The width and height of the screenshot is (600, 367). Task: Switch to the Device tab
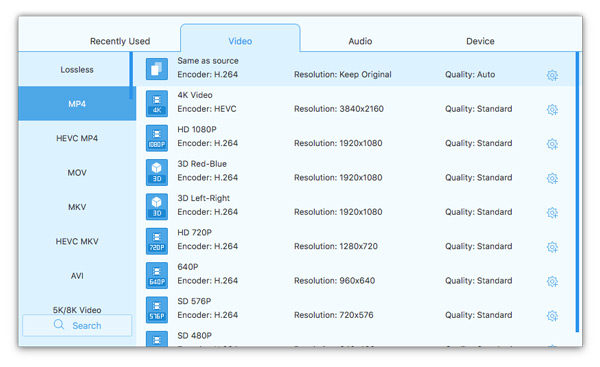pyautogui.click(x=480, y=41)
